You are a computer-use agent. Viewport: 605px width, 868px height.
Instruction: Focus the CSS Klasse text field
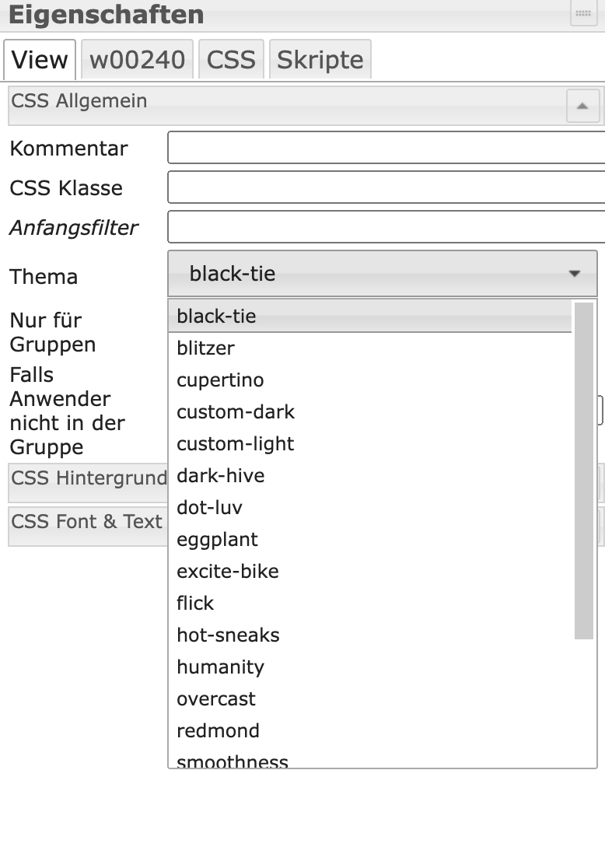pos(386,187)
